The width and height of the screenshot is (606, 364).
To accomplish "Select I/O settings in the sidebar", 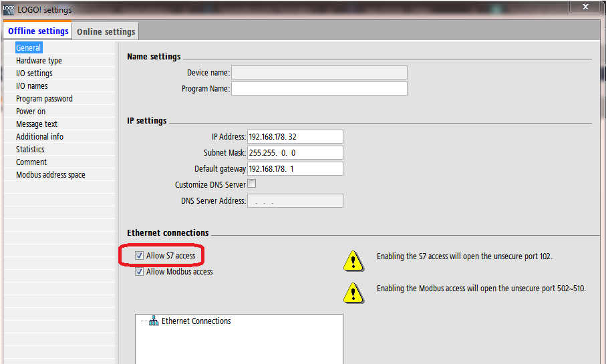I will click(x=34, y=73).
